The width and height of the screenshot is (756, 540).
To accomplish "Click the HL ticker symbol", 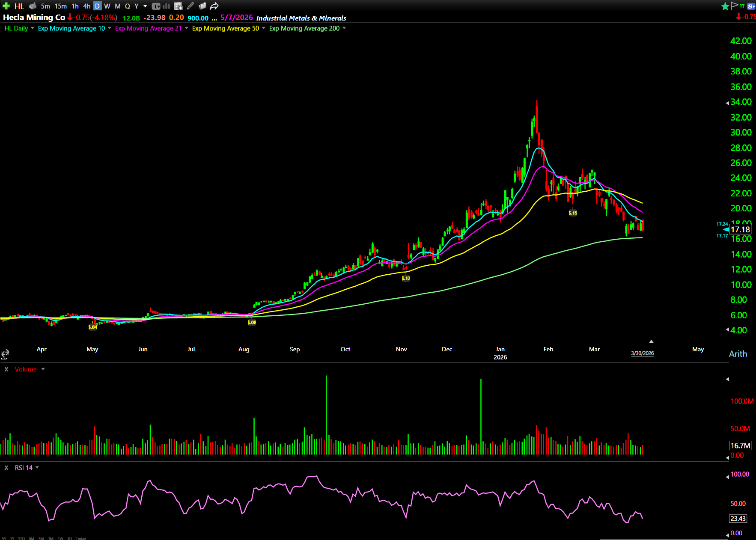I will tap(19, 6).
